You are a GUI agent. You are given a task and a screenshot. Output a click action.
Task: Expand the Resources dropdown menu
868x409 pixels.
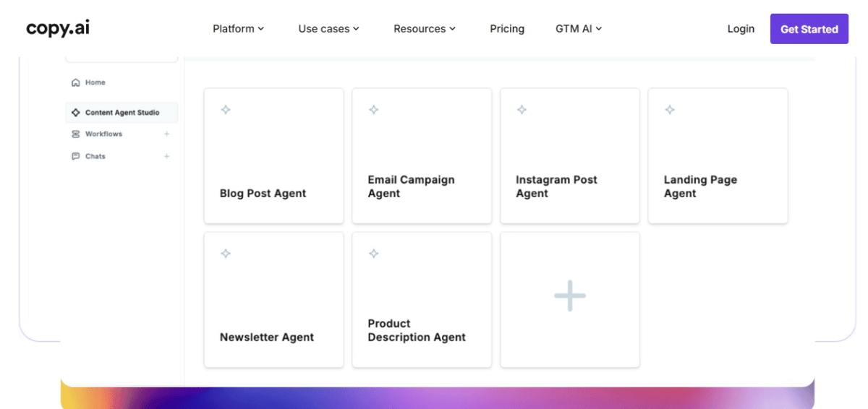(425, 29)
